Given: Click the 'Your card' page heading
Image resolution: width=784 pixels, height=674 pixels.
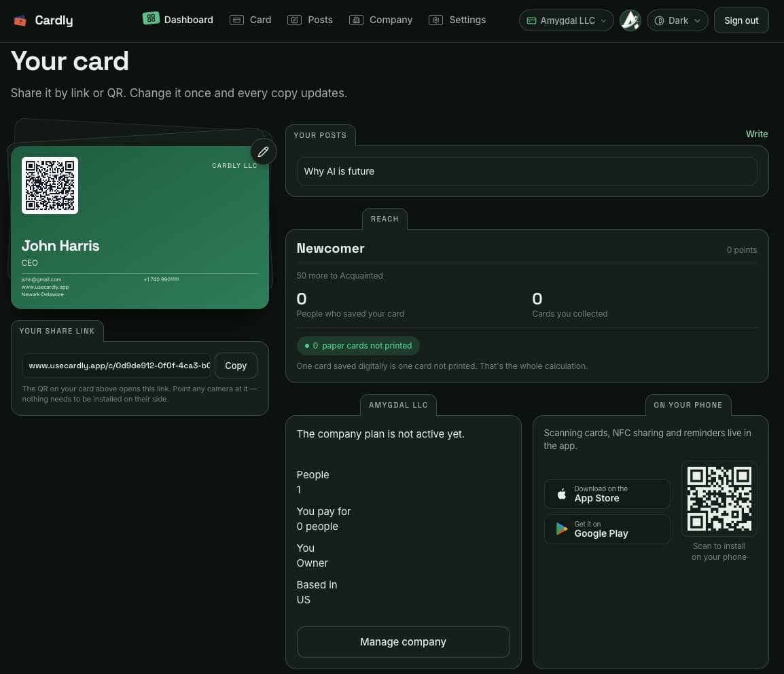Looking at the screenshot, I should 69,61.
